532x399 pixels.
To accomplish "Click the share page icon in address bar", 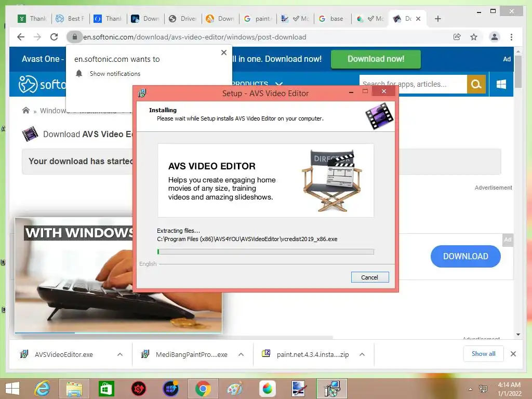I will pyautogui.click(x=457, y=37).
